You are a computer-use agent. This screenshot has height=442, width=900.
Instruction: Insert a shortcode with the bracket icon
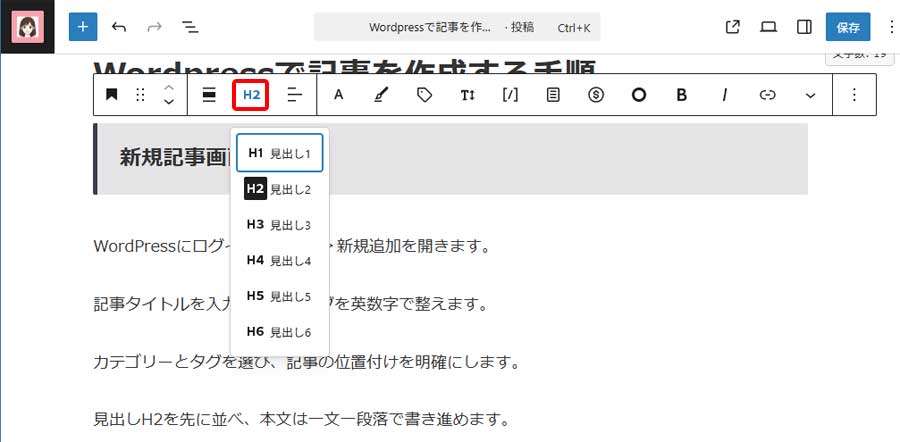click(510, 95)
